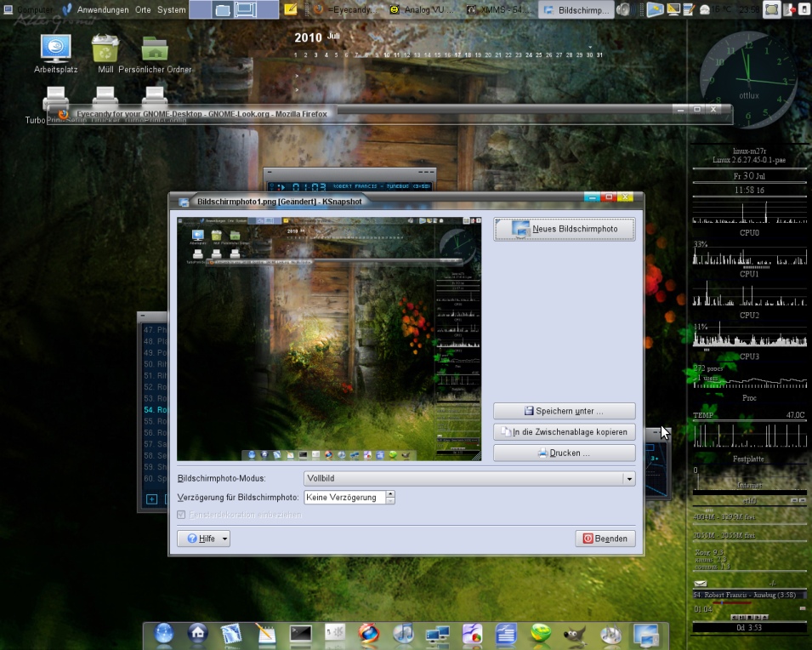Switch to the Bildschirmp... taskbar entry
The image size is (812, 650).
[576, 9]
